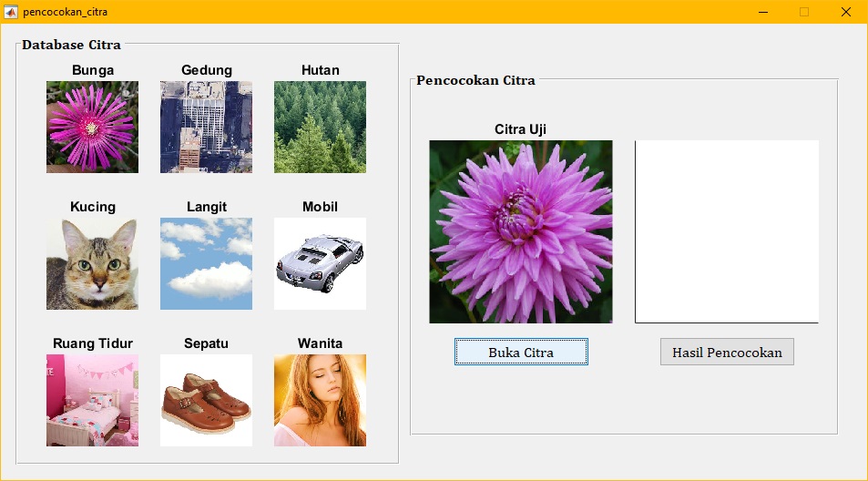Image resolution: width=868 pixels, height=481 pixels.
Task: Click the purple dahlia test image
Action: (521, 231)
